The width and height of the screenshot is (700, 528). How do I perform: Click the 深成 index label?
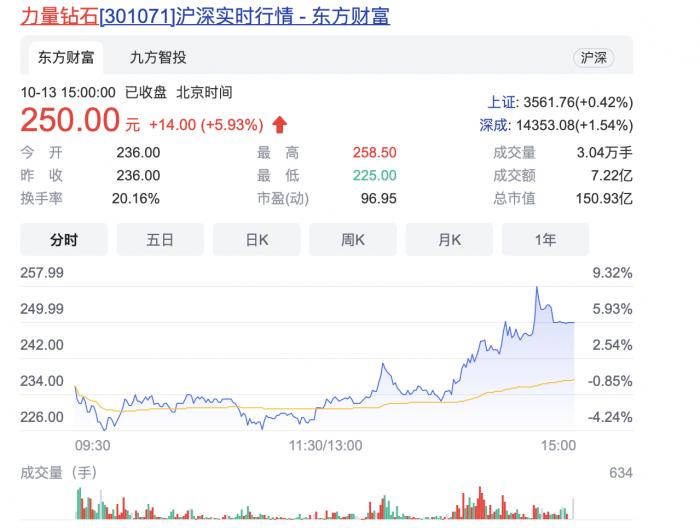pos(494,125)
